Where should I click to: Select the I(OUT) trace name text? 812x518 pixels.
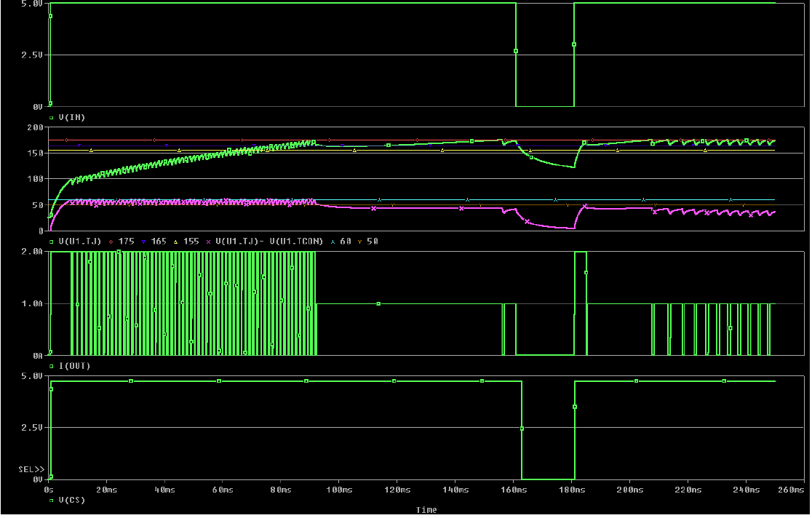click(x=73, y=366)
